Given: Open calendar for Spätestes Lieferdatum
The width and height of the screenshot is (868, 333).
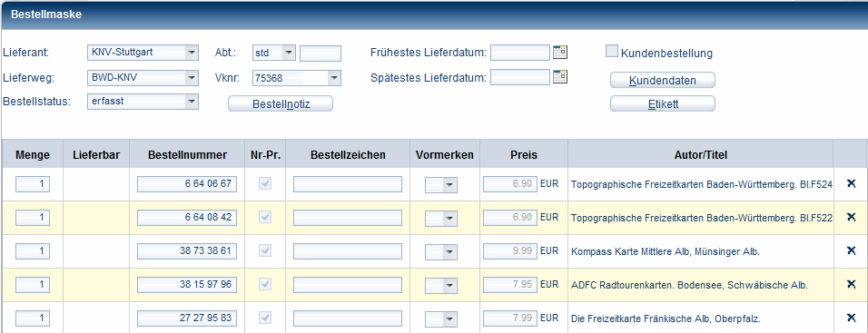Looking at the screenshot, I should point(560,77).
